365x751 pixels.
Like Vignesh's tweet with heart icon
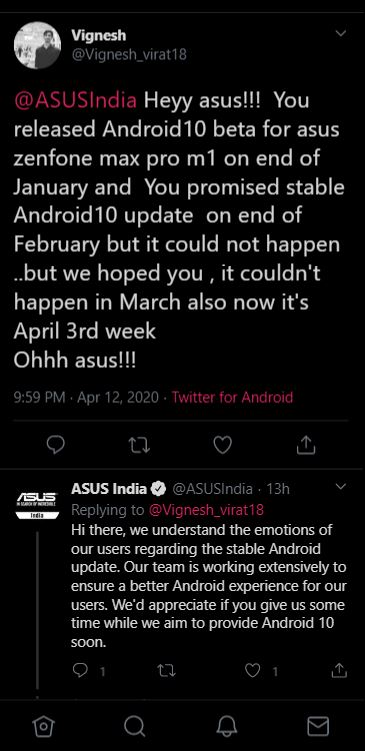pos(223,445)
